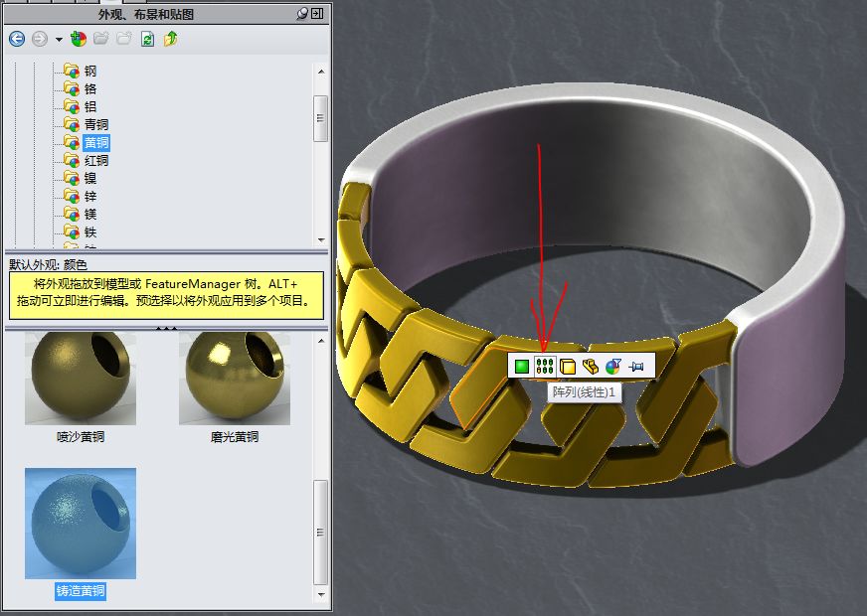Select the green face filter icon in context toolbar
The width and height of the screenshot is (867, 616).
click(x=522, y=366)
